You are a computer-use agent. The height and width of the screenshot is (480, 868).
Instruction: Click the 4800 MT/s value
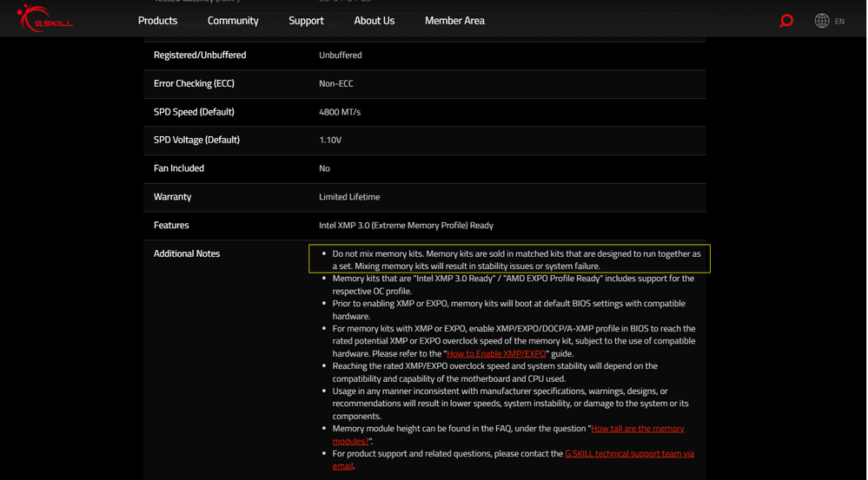click(340, 112)
